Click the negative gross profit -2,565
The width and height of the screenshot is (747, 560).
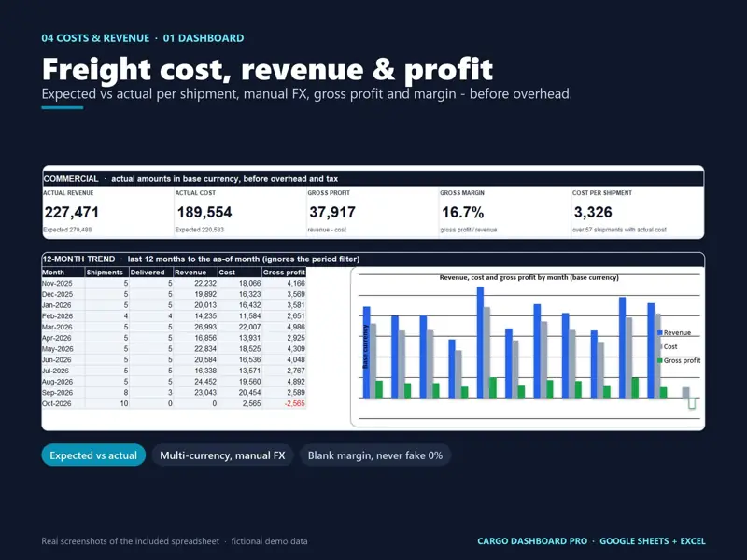[284, 404]
